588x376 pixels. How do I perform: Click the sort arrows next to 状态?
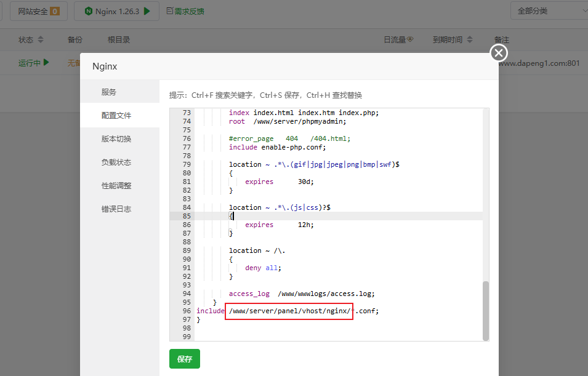click(x=41, y=39)
